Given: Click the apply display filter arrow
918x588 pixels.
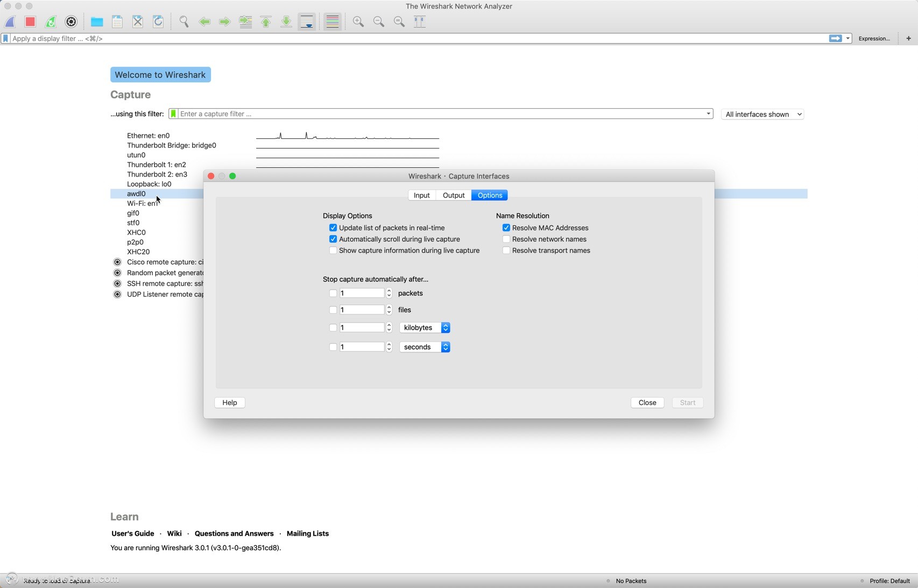Looking at the screenshot, I should pos(835,39).
